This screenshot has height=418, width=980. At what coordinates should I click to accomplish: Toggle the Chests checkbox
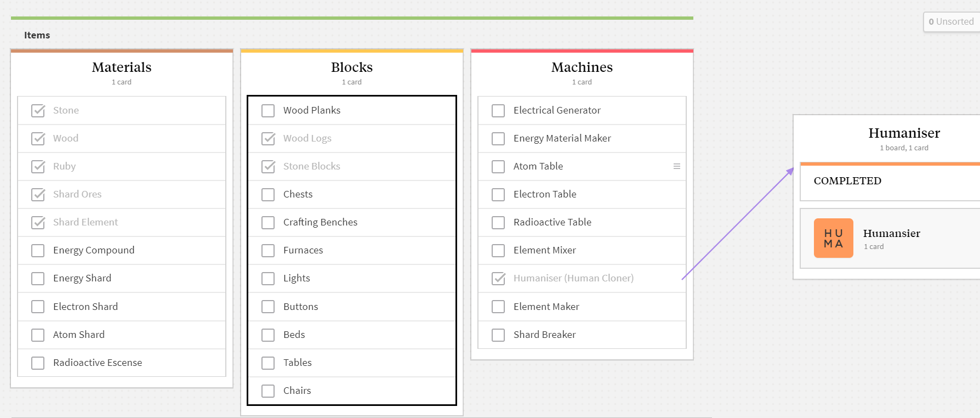click(x=268, y=195)
